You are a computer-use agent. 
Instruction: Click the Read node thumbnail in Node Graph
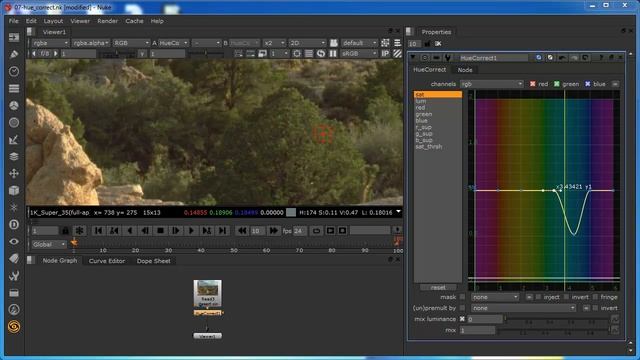(x=207, y=293)
